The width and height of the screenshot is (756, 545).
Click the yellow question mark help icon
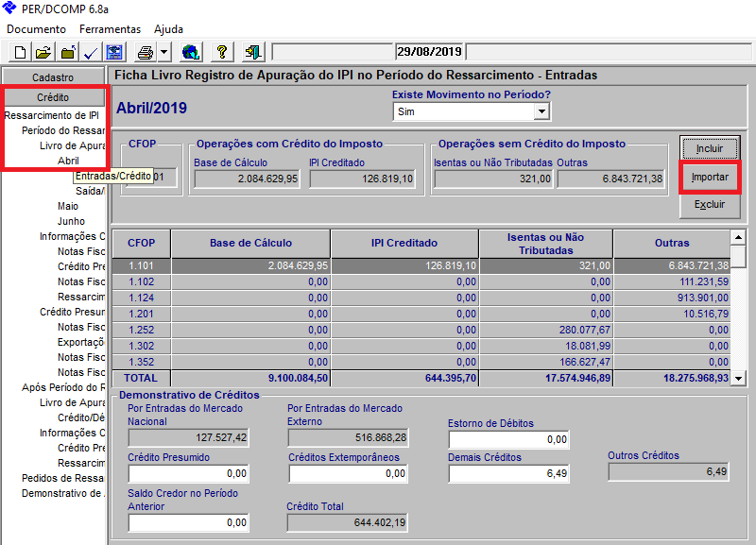coord(222,52)
